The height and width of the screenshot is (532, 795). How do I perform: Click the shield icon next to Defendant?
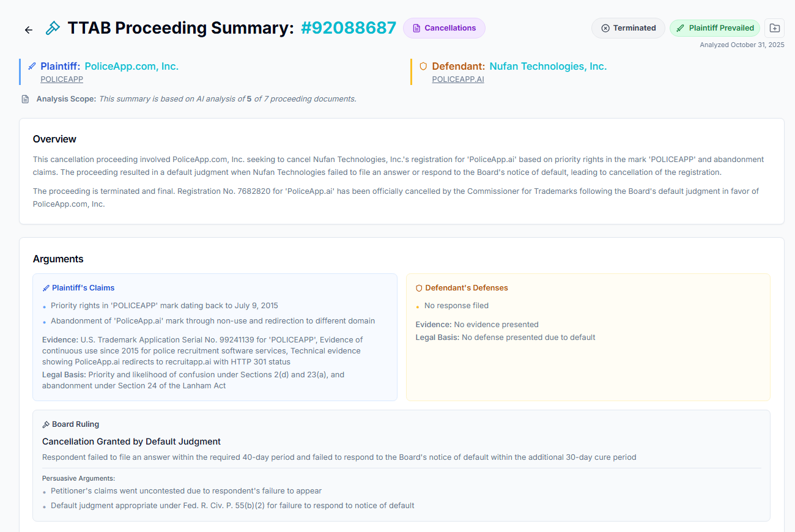click(x=423, y=66)
